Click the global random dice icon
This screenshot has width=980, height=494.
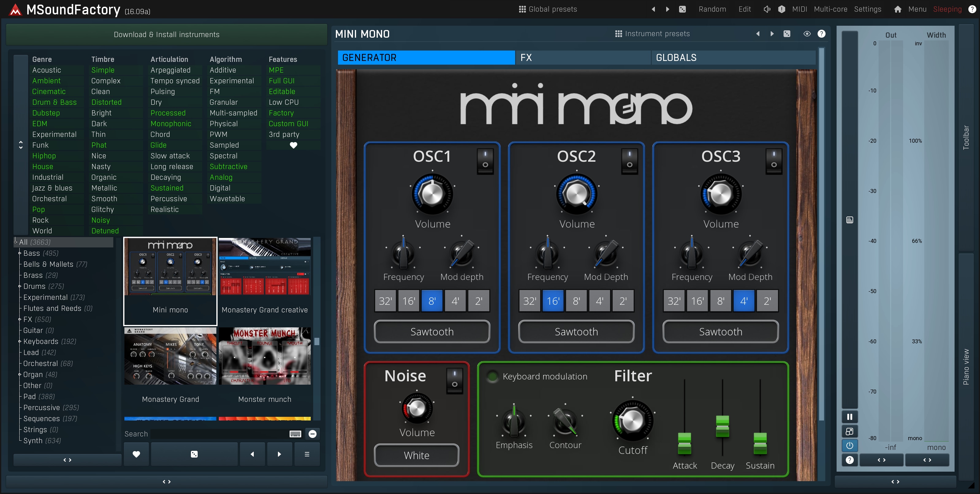682,9
